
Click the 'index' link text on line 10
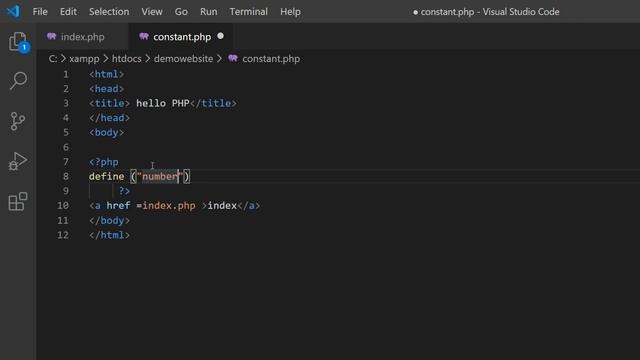pos(222,206)
